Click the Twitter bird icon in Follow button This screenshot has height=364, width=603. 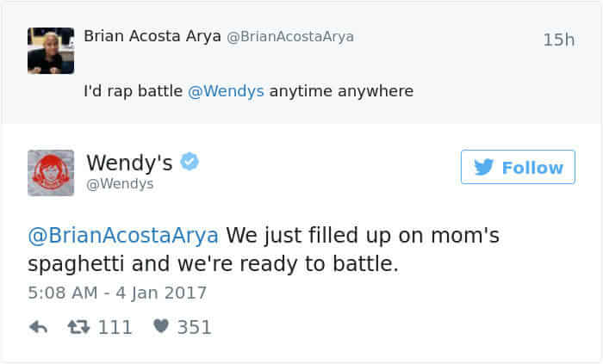pyautogui.click(x=485, y=167)
